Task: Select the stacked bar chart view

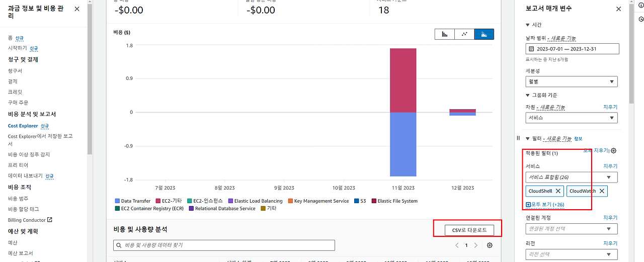Action: pos(484,34)
